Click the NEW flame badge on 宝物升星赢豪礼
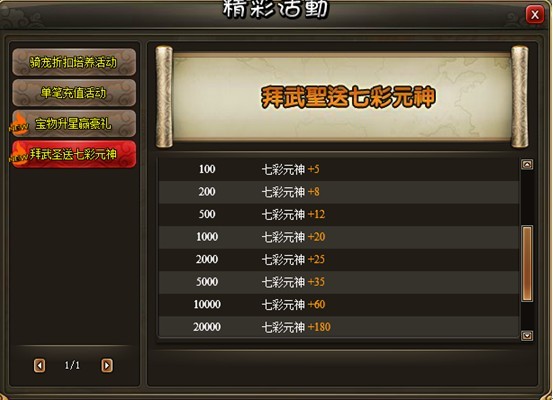 point(19,124)
